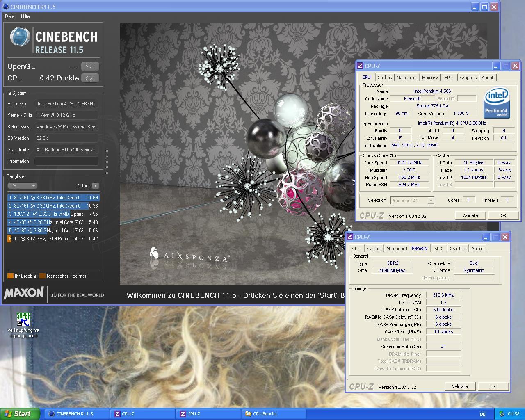The height and width of the screenshot is (420, 525).
Task: Select Mainboard tab in upper CPU-Z window
Action: [407, 78]
